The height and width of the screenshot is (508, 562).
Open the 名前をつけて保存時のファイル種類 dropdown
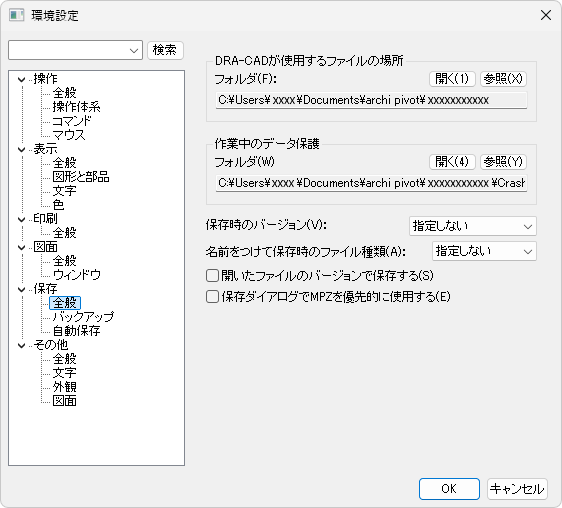tap(484, 251)
